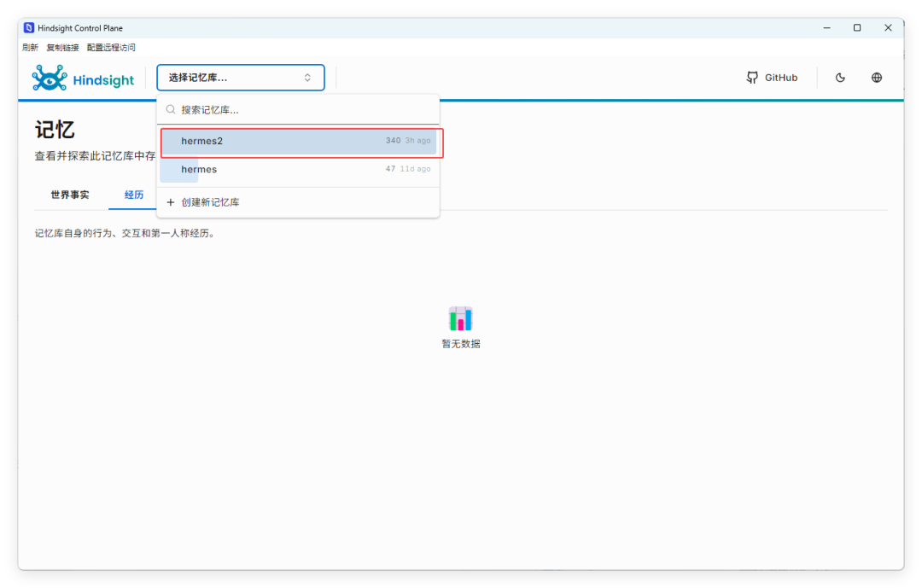Screen dimensions: 922x588
Task: Switch to the 世界事实 tab
Action: tap(70, 195)
